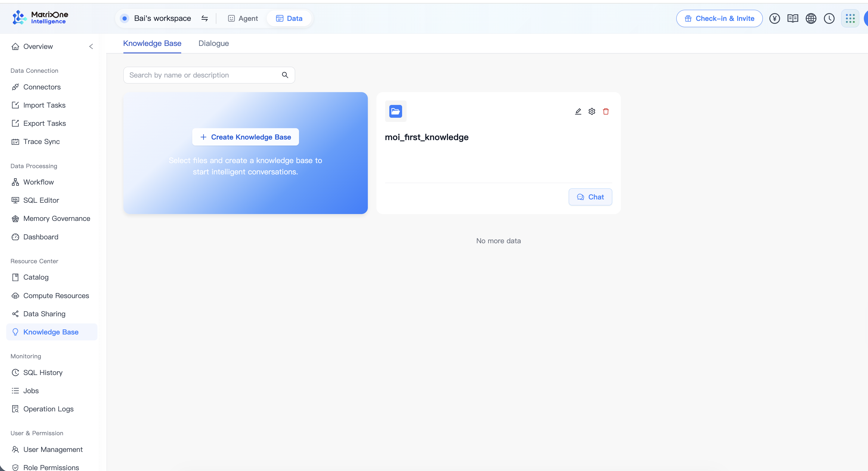The height and width of the screenshot is (471, 868).
Task: Edit moi_first_knowledge with the pencil icon
Action: coord(578,111)
